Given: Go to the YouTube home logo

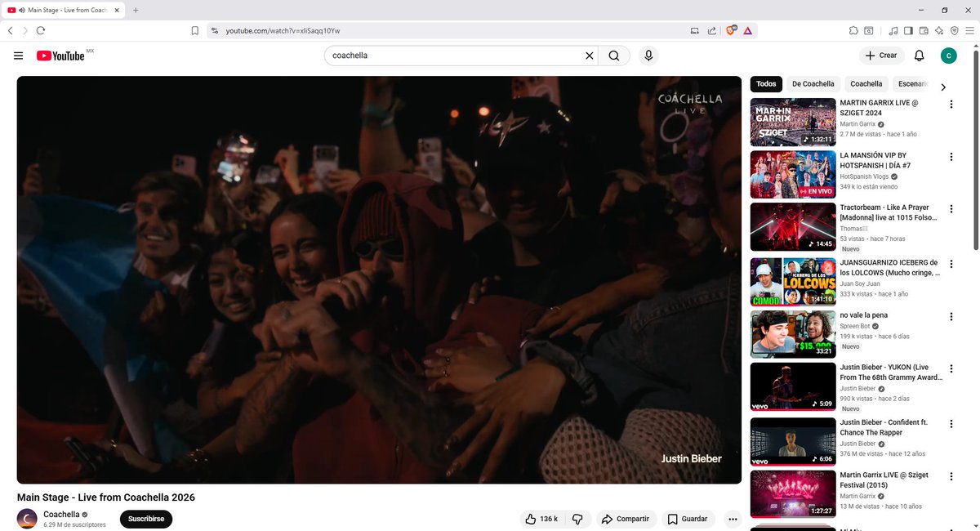Looking at the screenshot, I should click(60, 56).
